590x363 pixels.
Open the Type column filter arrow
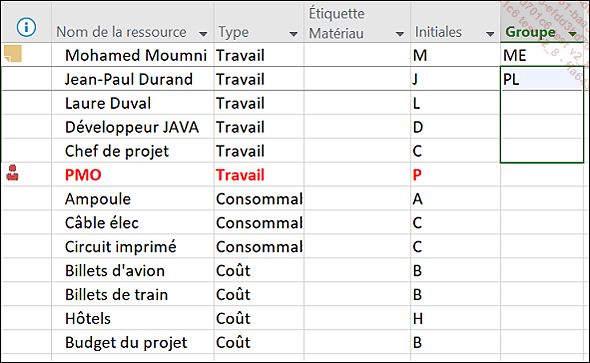point(293,34)
